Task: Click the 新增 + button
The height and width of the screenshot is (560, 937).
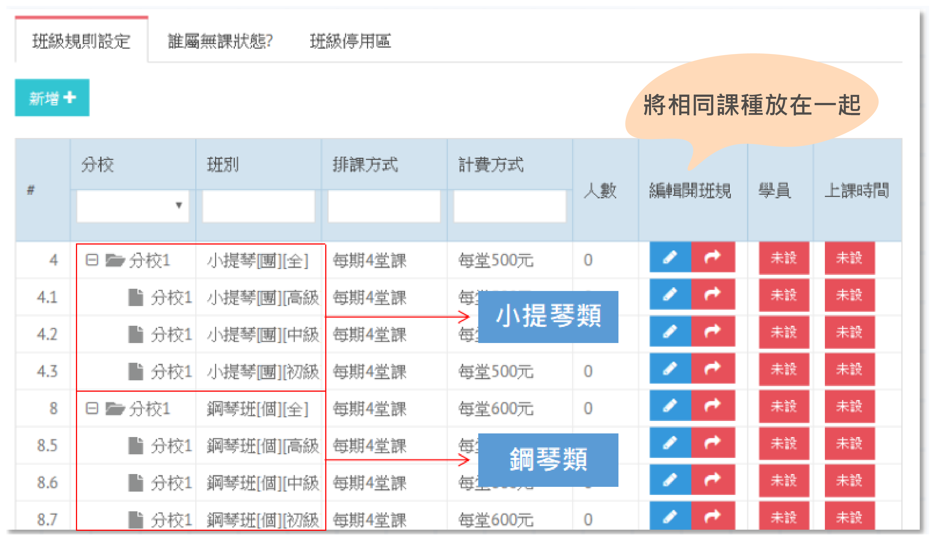Action: click(52, 98)
